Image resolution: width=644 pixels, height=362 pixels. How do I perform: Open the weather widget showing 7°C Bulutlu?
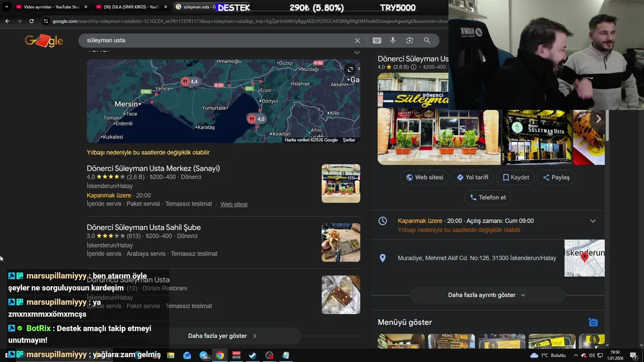click(548, 355)
